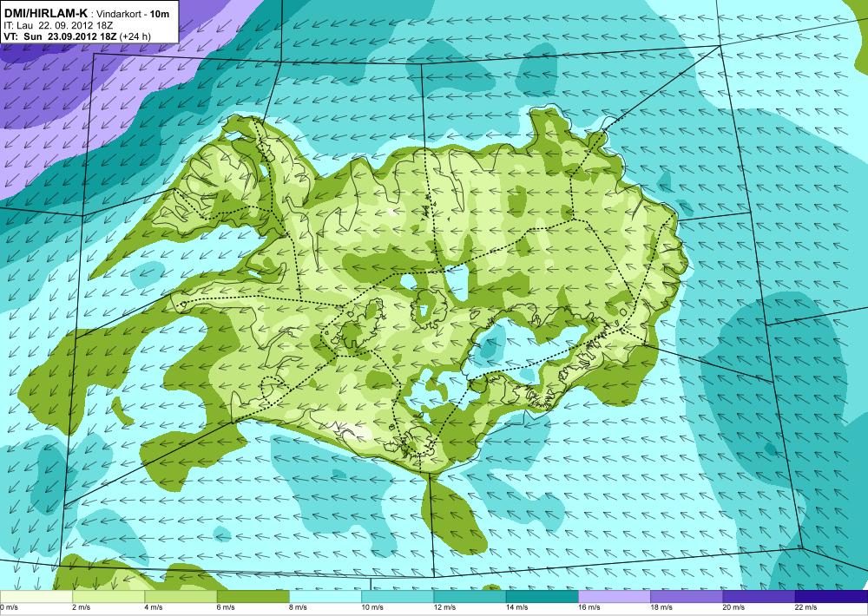Click the DMI/HIRLAM-K model title text

(x=45, y=11)
